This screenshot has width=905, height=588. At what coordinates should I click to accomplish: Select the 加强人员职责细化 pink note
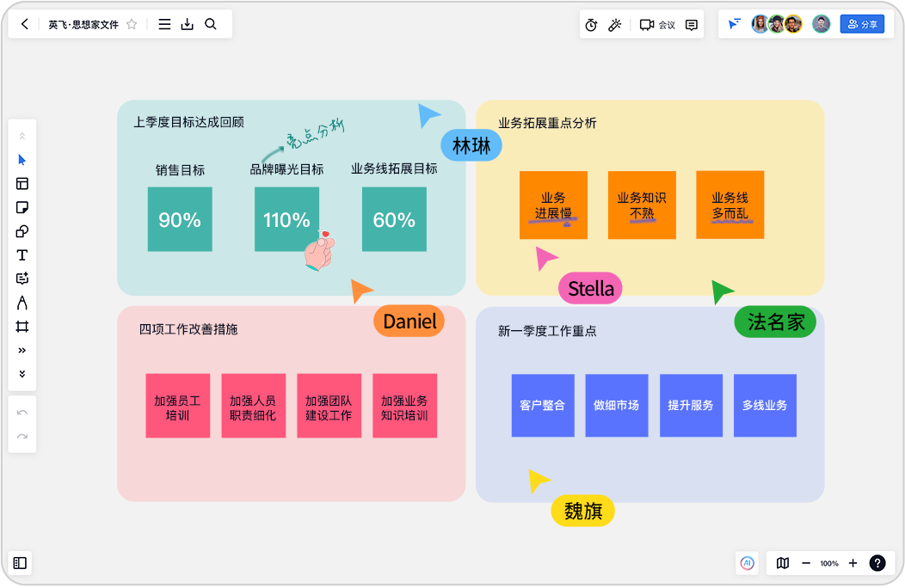click(254, 406)
